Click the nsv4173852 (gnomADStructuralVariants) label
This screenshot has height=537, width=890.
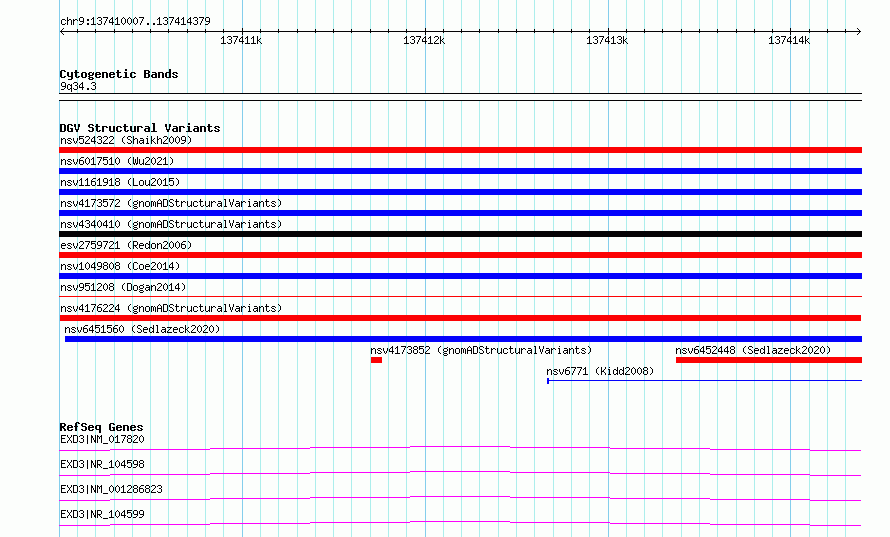click(481, 350)
